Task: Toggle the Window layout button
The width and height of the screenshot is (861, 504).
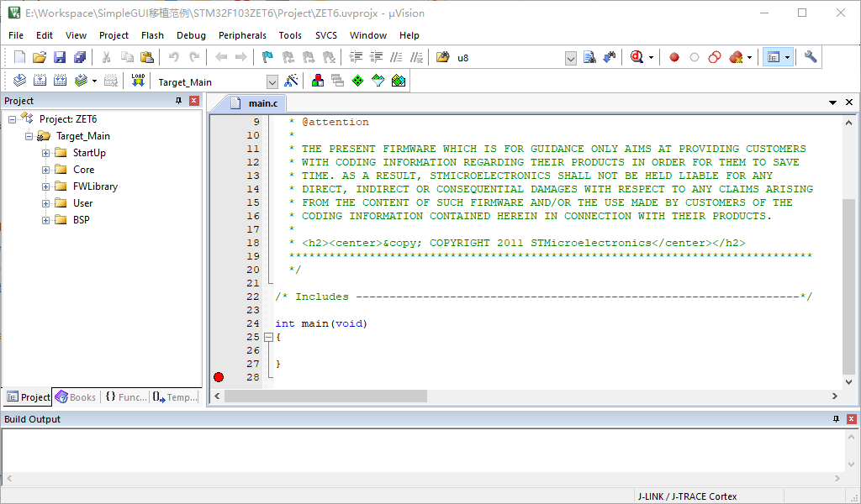Action: coord(774,57)
